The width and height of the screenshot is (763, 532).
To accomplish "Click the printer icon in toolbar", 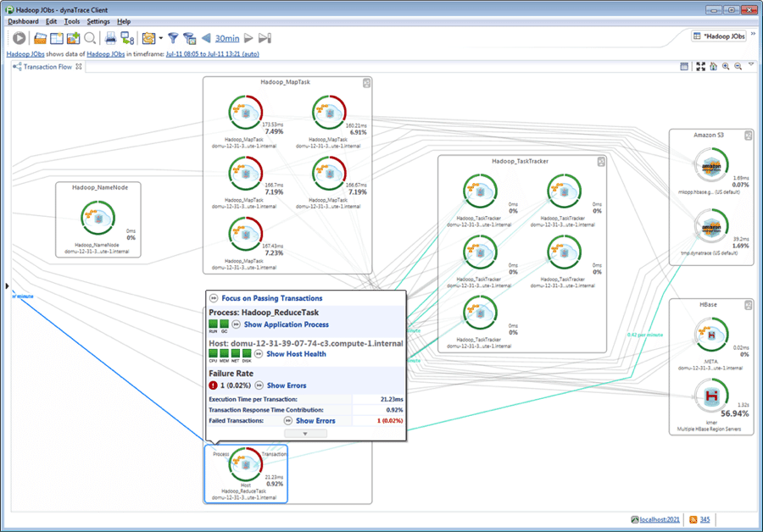I will [110, 38].
